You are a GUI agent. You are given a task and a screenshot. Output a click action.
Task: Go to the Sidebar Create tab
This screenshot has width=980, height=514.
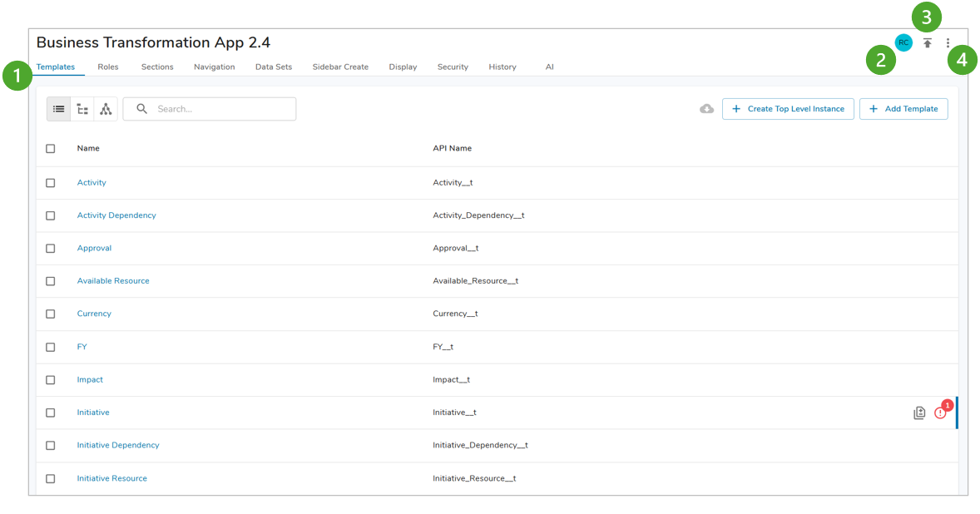340,67
